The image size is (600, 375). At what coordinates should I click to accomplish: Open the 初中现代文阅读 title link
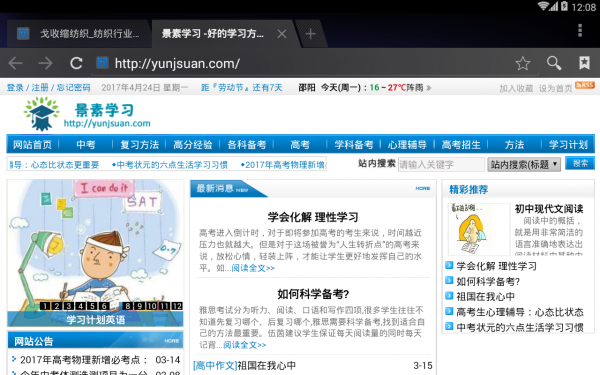[x=549, y=209]
